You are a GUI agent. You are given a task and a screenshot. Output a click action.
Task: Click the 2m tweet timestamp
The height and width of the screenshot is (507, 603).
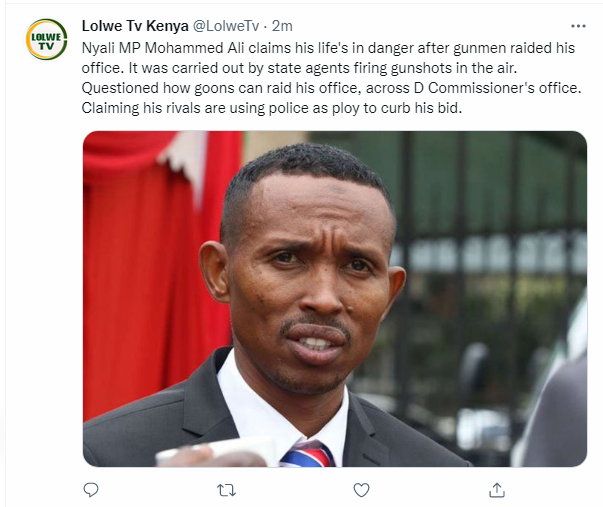pyautogui.click(x=282, y=26)
